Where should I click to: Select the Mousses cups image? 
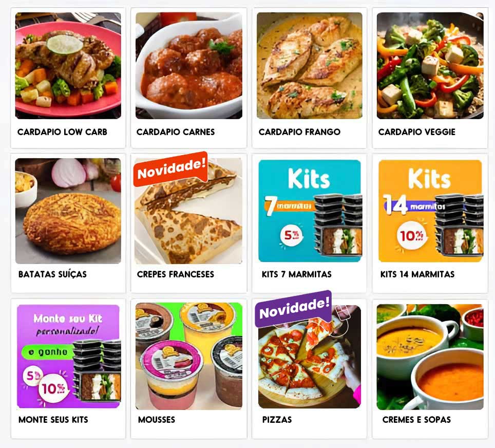point(189,357)
